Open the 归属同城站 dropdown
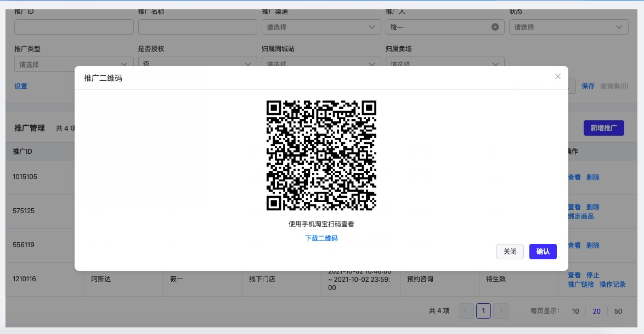The height and width of the screenshot is (334, 644). point(321,64)
